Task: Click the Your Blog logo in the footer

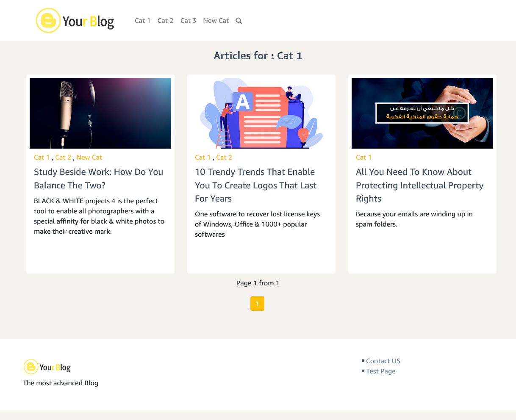Action: point(47,367)
